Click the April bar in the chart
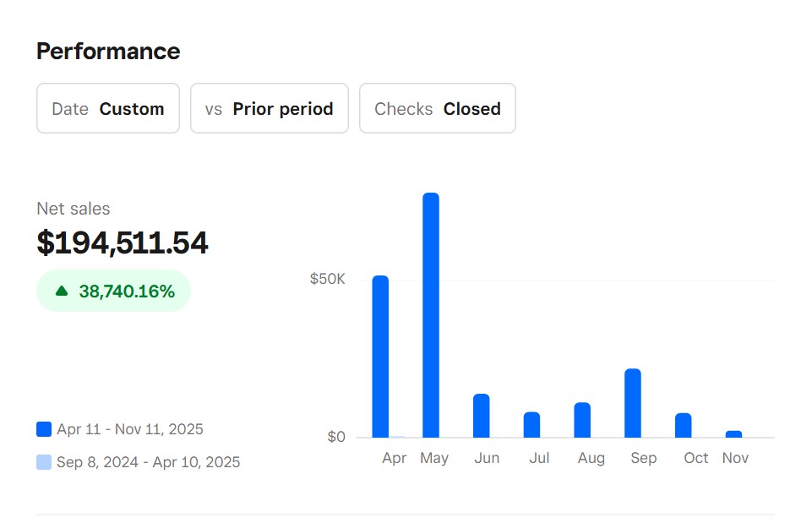 click(380, 357)
